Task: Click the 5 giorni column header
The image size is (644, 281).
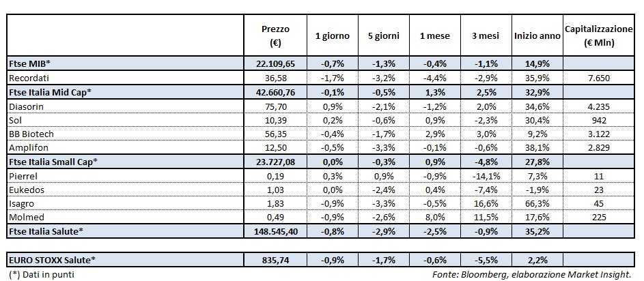Action: click(380, 35)
